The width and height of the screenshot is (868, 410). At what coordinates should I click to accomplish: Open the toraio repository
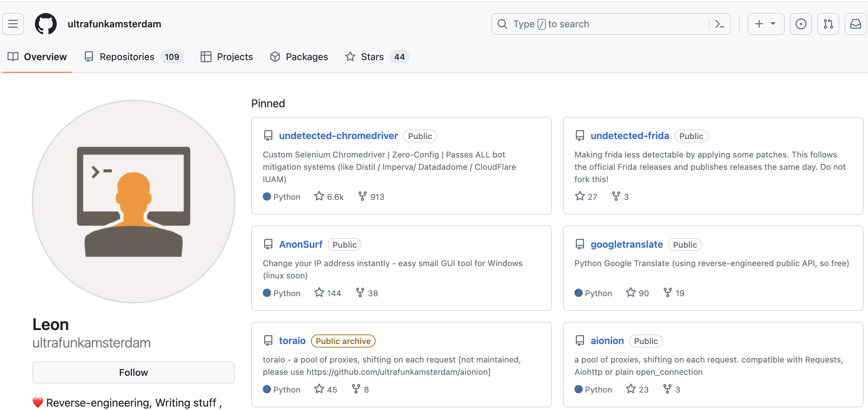pyautogui.click(x=292, y=341)
